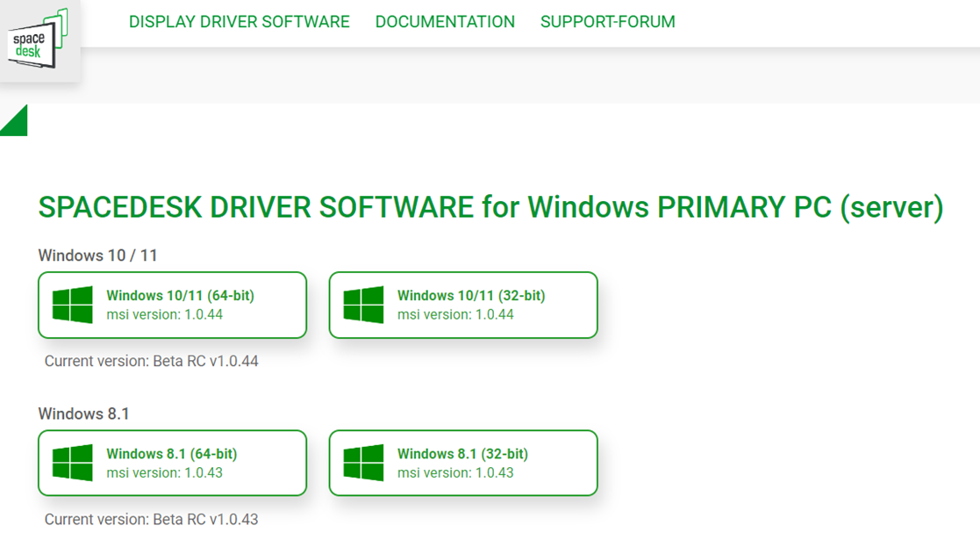Open the Display Driver Software menu
This screenshot has height=540, width=980.
click(239, 22)
